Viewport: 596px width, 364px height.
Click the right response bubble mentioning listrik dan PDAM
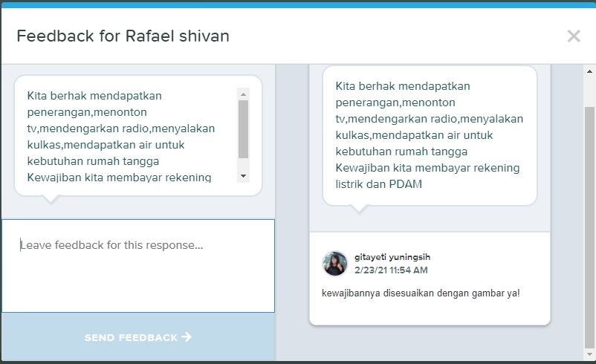pyautogui.click(x=430, y=136)
